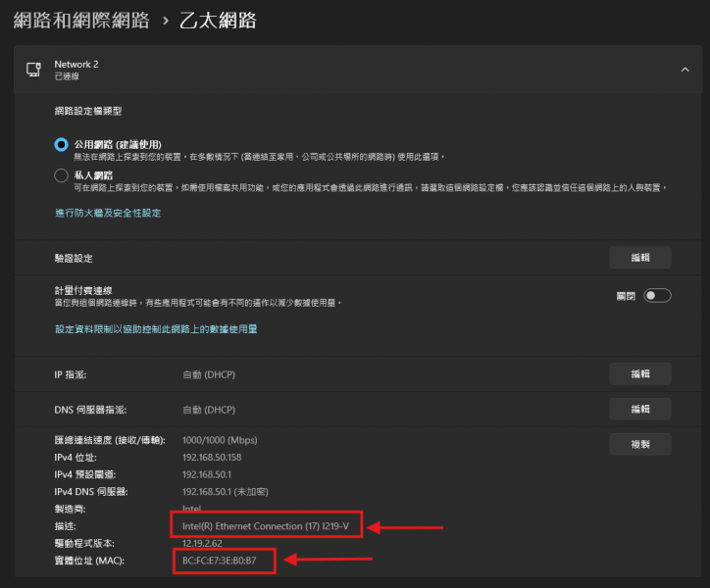
Task: Click 編輯 button for DNS 伺服器指派
Action: pos(639,410)
